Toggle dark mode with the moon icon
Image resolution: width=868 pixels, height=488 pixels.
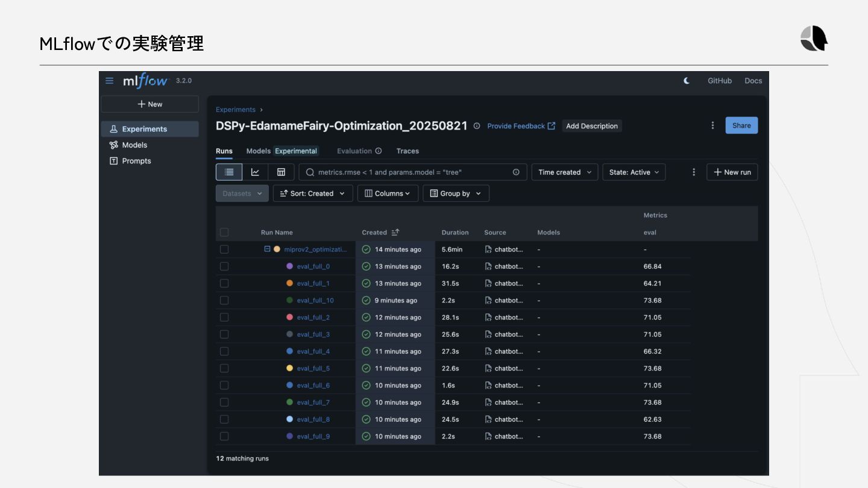coord(687,81)
